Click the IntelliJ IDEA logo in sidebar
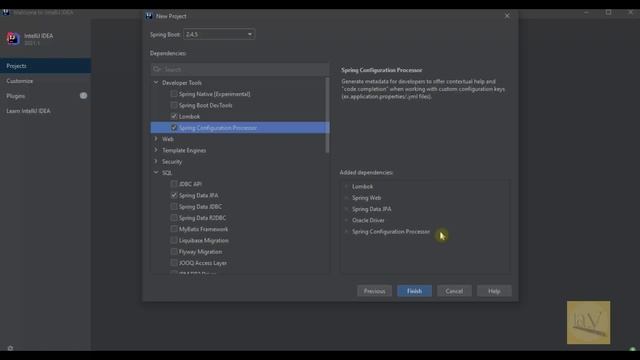This screenshot has height=360, width=640. click(x=13, y=39)
